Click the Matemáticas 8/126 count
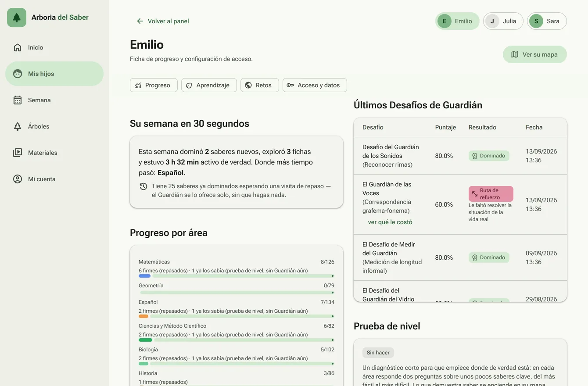Image resolution: width=588 pixels, height=386 pixels. pos(327,262)
